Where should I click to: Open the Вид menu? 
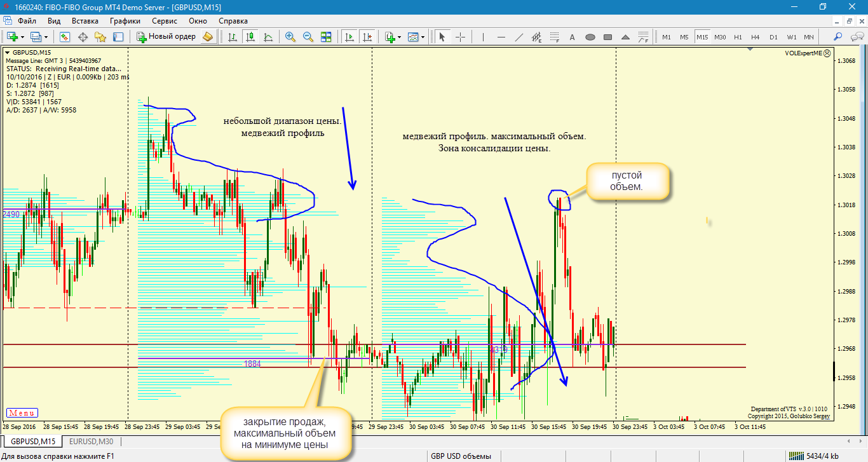pyautogui.click(x=54, y=21)
